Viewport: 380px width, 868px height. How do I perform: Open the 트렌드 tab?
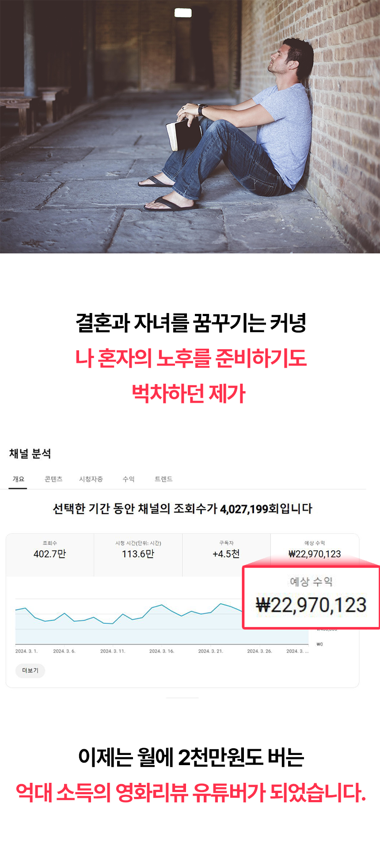tap(163, 479)
